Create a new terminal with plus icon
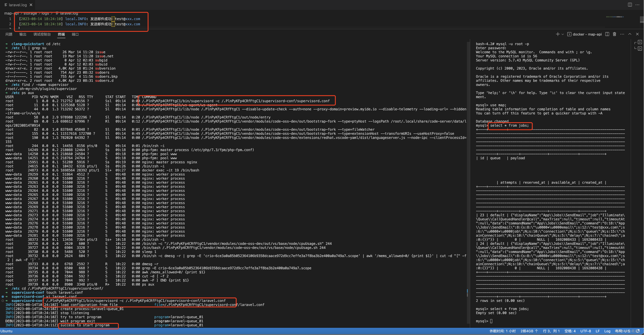 (558, 34)
